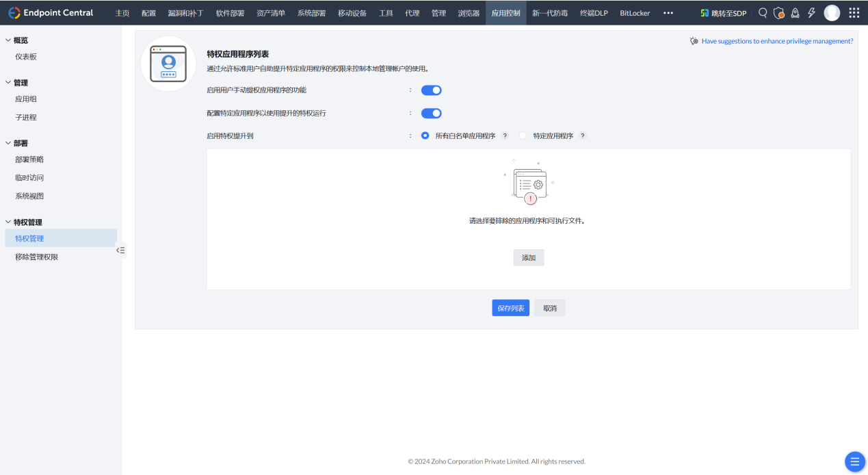
Task: Open the more tabs ellipsis menu
Action: (x=668, y=13)
